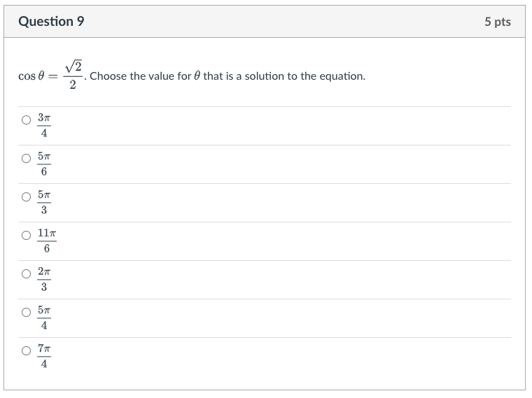Click the √2 over 2 fraction

coord(73,76)
